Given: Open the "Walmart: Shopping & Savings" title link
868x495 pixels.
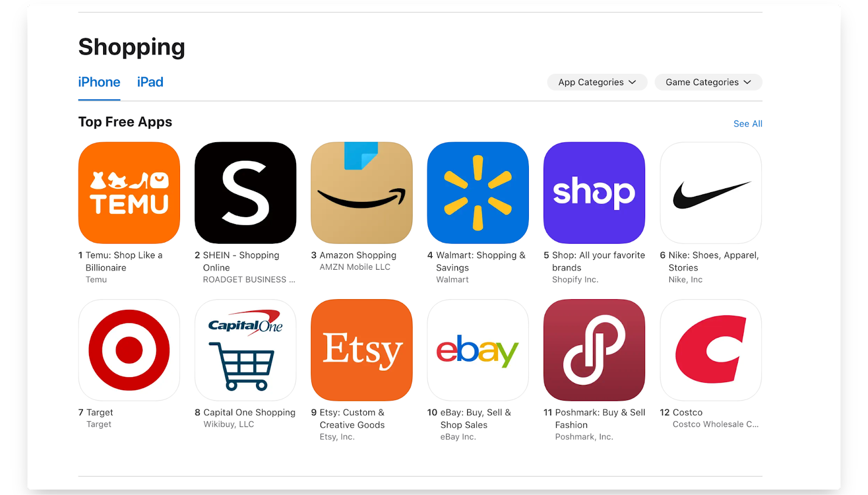Looking at the screenshot, I should [481, 261].
